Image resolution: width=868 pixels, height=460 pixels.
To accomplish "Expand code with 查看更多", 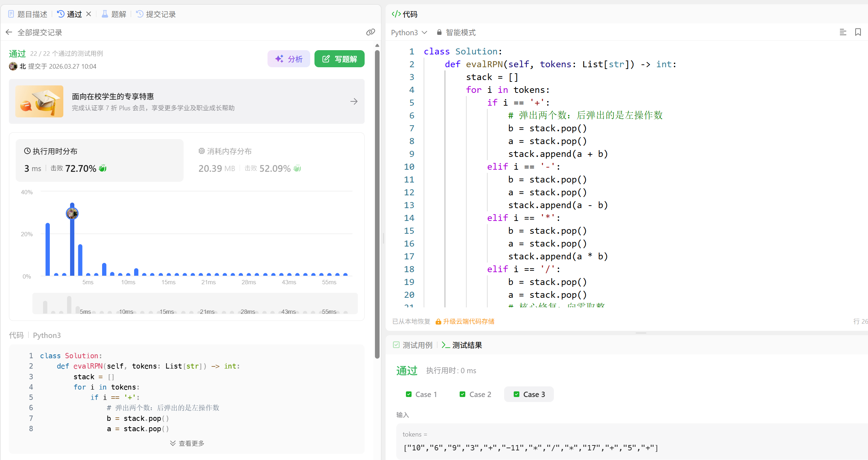I will (x=187, y=443).
